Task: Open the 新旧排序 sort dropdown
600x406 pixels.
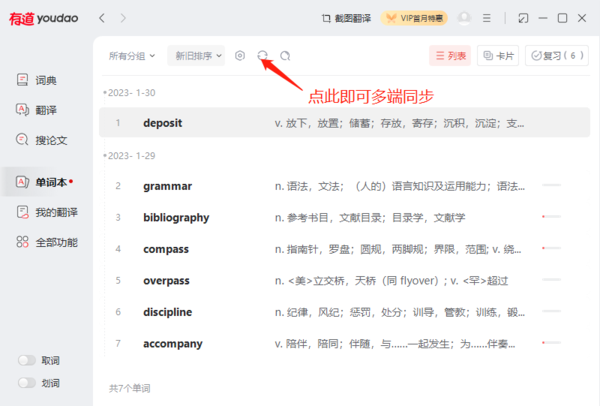Action: [196, 56]
